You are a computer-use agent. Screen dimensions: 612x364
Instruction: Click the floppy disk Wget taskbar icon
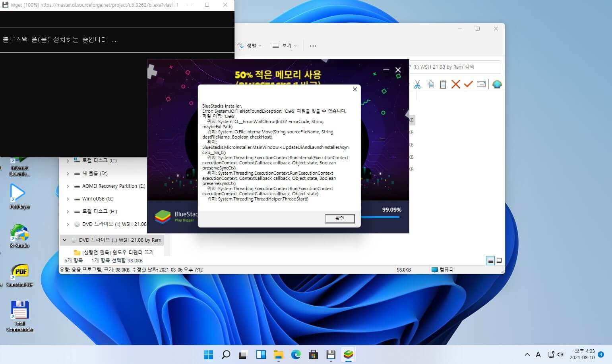[331, 354]
